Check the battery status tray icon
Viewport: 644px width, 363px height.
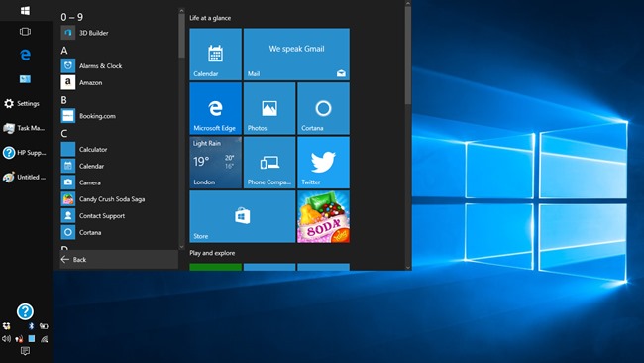point(44,326)
